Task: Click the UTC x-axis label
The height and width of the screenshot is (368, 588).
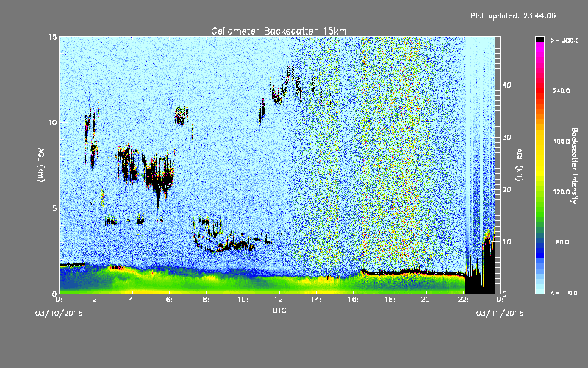Action: (x=279, y=310)
